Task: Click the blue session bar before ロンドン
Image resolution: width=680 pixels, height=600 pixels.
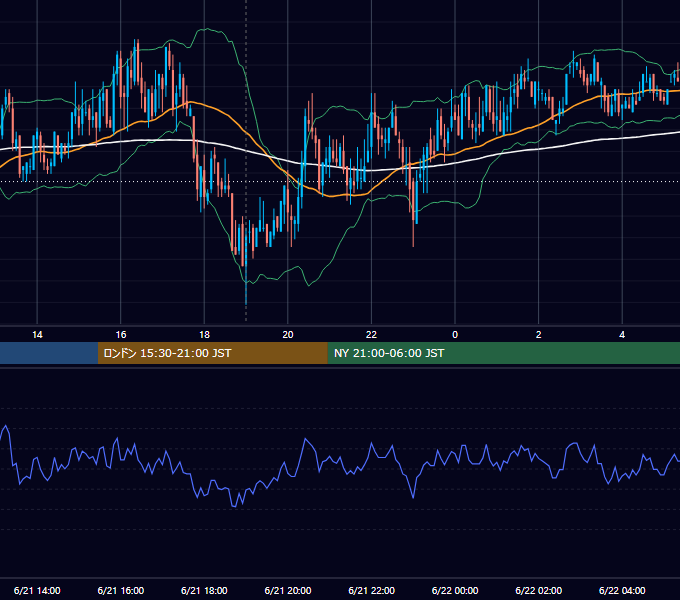Action: click(49, 353)
